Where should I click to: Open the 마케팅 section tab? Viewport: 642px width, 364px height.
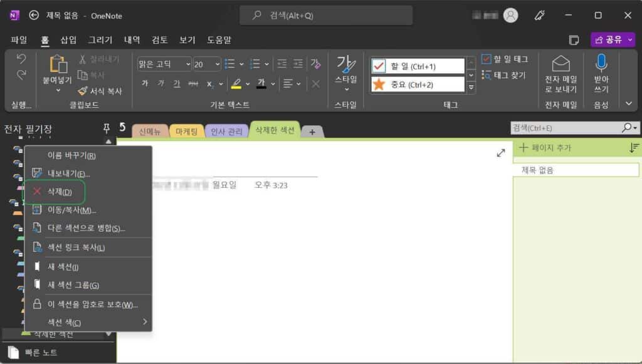[x=186, y=132]
